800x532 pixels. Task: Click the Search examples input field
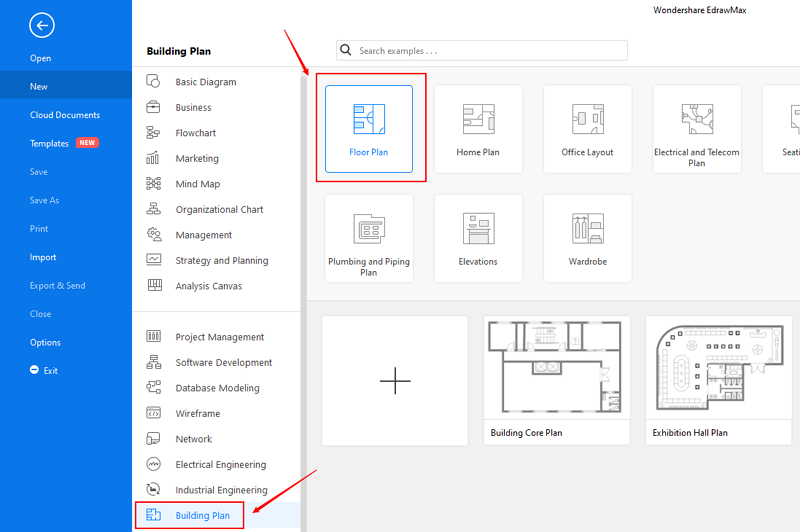pyautogui.click(x=482, y=50)
